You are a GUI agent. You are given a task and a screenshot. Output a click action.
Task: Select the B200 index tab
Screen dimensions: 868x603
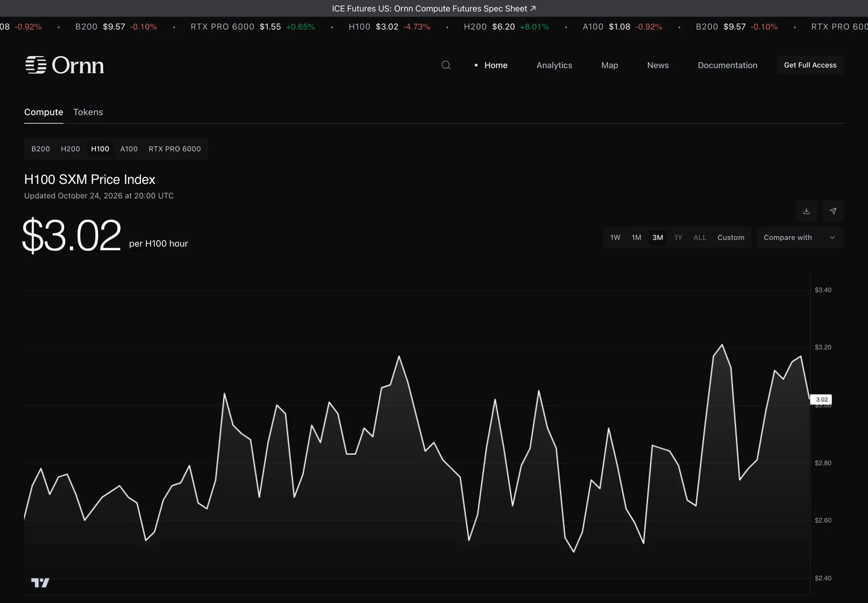coord(41,149)
